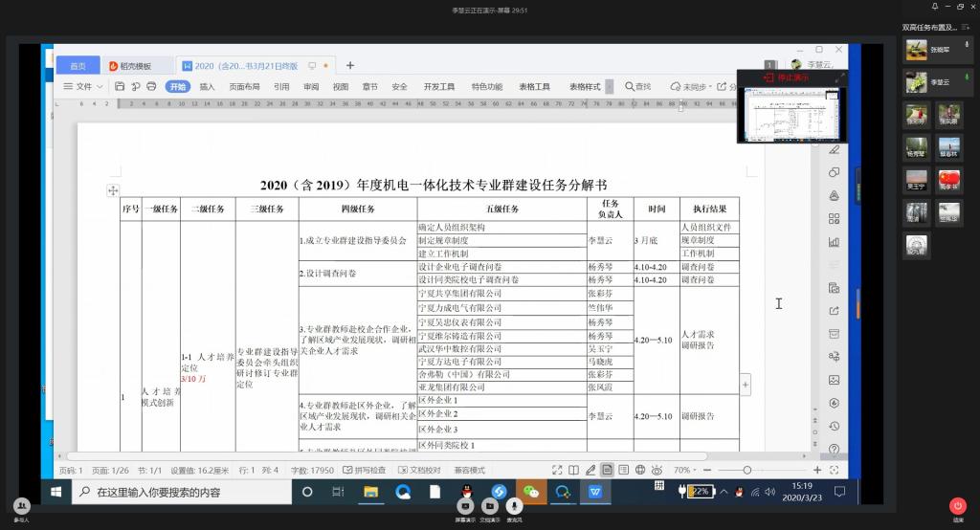Click the save icon in quick toolbar
This screenshot has height=530, width=980.
(x=120, y=87)
